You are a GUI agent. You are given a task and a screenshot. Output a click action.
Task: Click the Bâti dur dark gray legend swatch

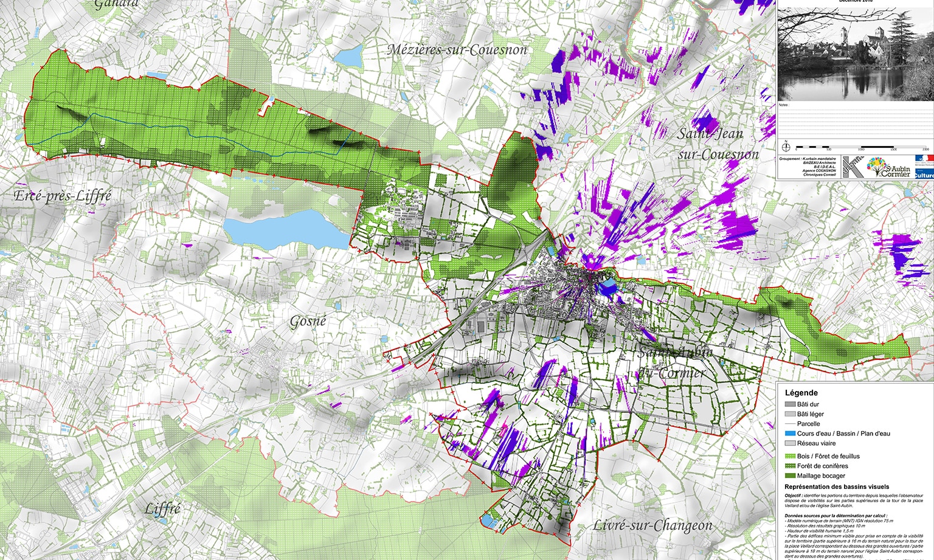point(790,404)
